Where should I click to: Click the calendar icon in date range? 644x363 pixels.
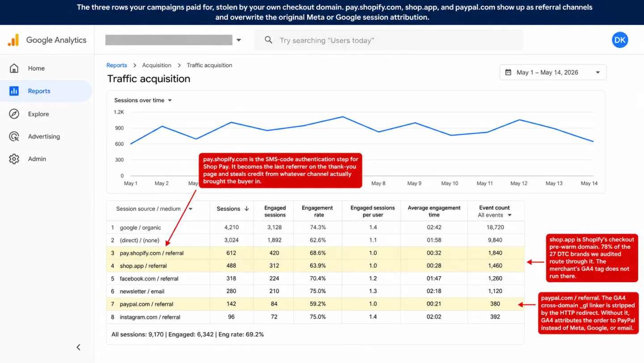pos(508,72)
